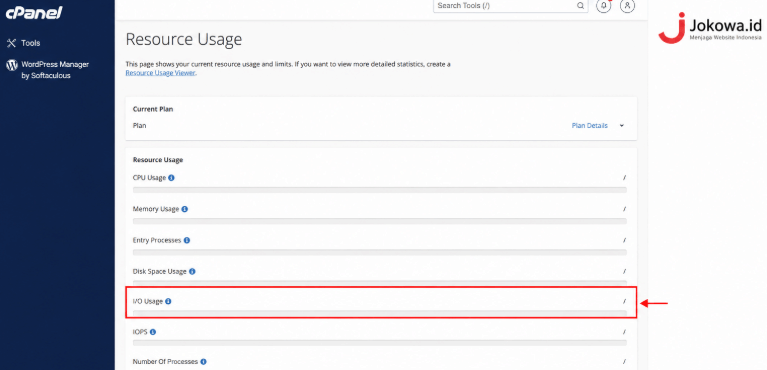The width and height of the screenshot is (767, 370).
Task: Expand the Plan Details chevron
Action: click(x=622, y=126)
